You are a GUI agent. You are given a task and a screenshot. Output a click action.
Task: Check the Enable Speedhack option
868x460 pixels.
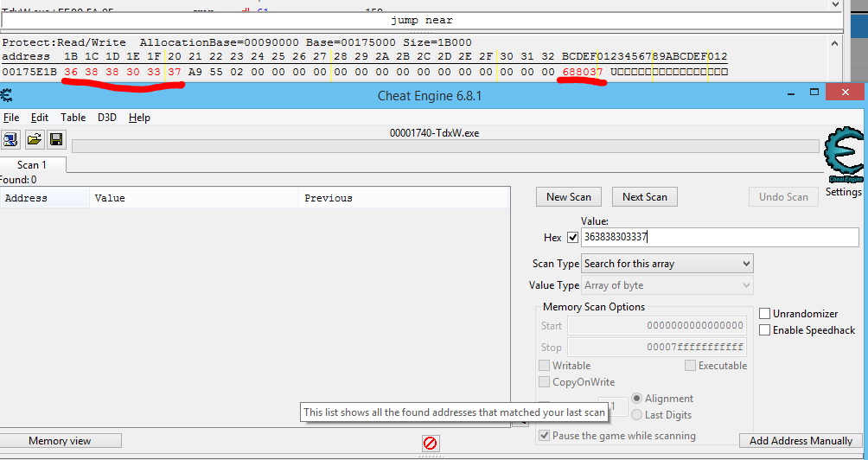click(765, 330)
